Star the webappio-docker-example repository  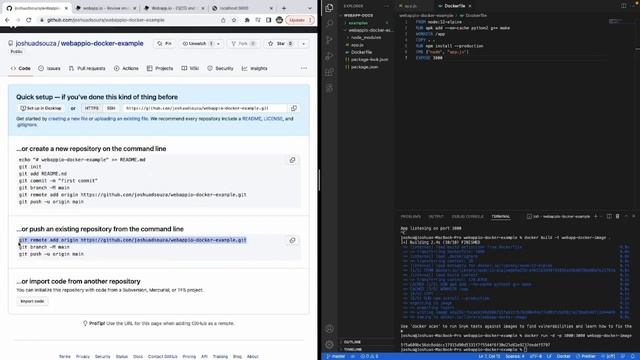coord(280,44)
